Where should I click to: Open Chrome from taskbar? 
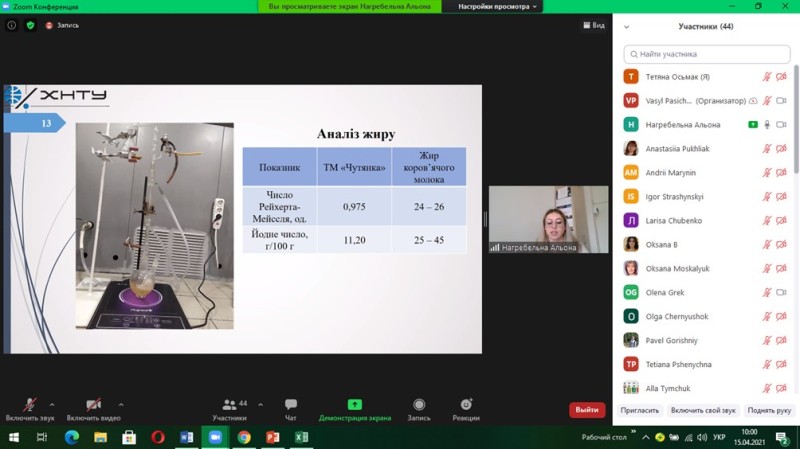tap(244, 437)
